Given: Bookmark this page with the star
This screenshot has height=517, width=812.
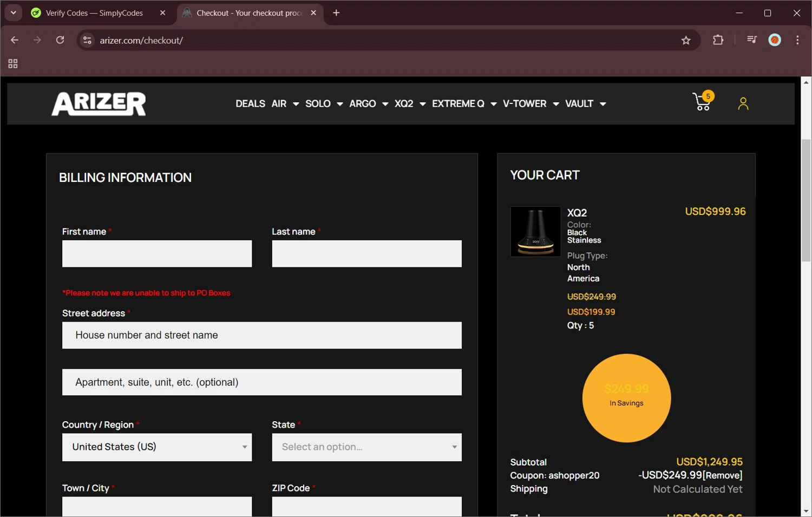Looking at the screenshot, I should (686, 40).
